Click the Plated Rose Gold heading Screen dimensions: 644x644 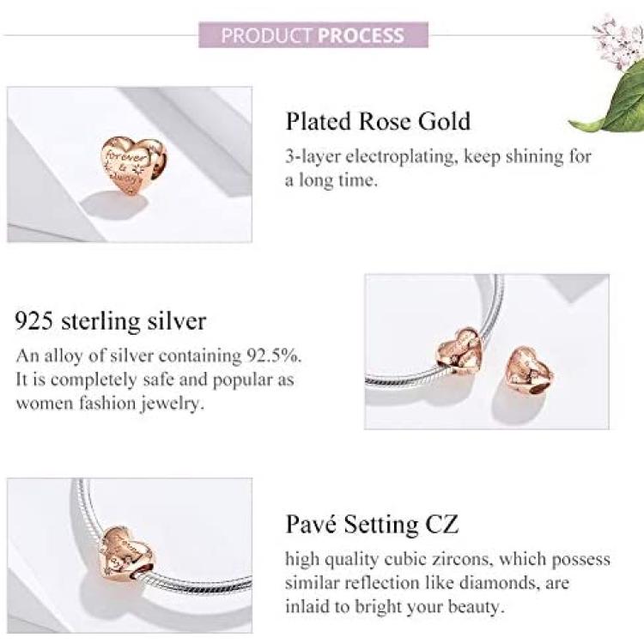(x=378, y=122)
